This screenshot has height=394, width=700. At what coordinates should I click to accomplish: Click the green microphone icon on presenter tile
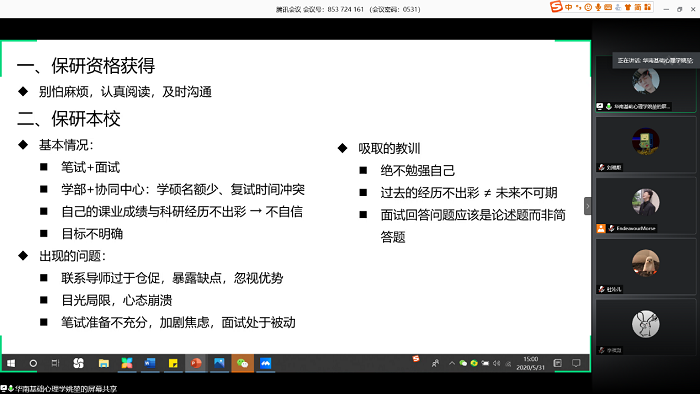[x=608, y=107]
